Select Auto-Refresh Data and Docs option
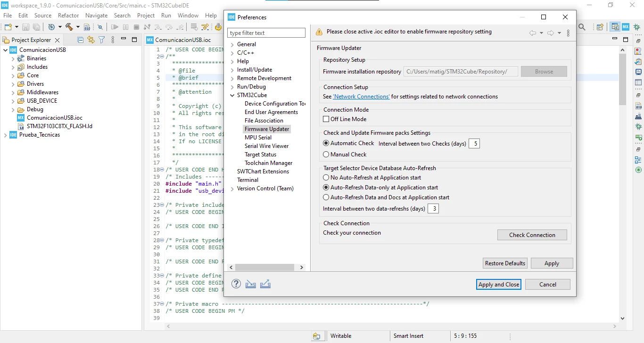The width and height of the screenshot is (644, 343). [x=326, y=197]
